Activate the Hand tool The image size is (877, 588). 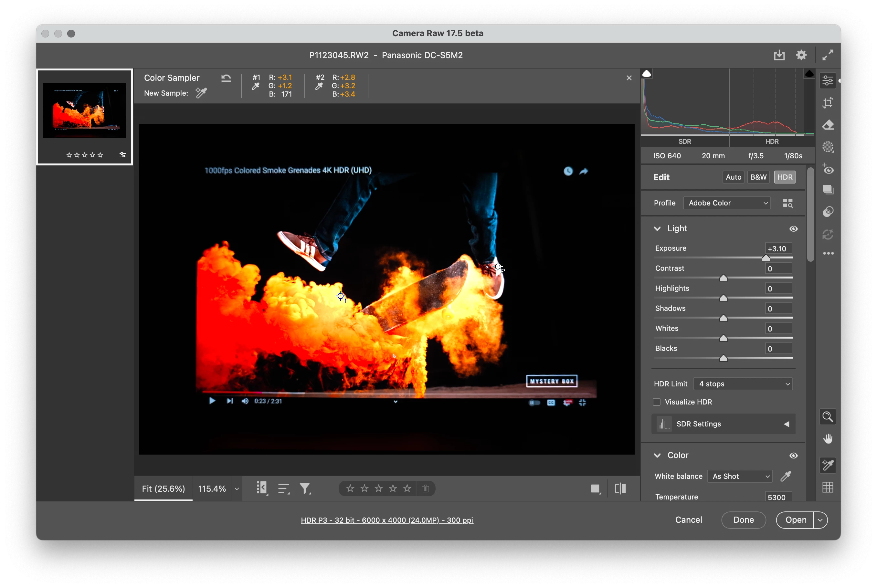pos(828,438)
